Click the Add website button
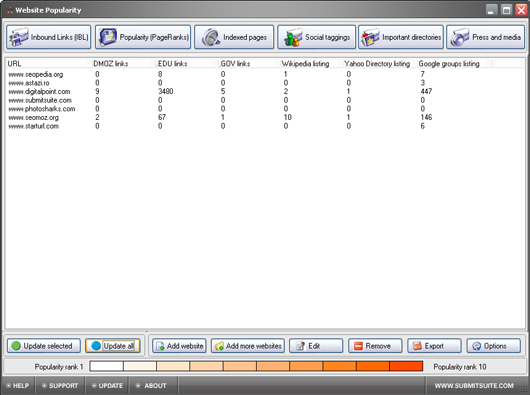 (x=179, y=346)
